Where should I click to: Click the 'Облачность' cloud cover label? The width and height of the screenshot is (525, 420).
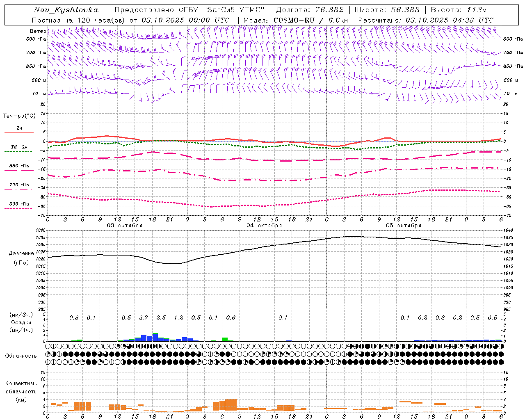[x=21, y=356]
